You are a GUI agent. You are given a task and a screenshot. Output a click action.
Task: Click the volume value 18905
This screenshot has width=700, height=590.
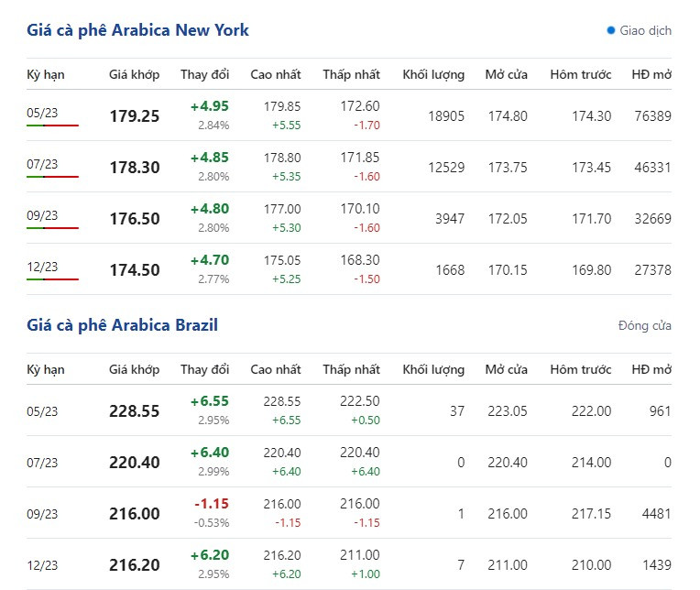coord(446,116)
